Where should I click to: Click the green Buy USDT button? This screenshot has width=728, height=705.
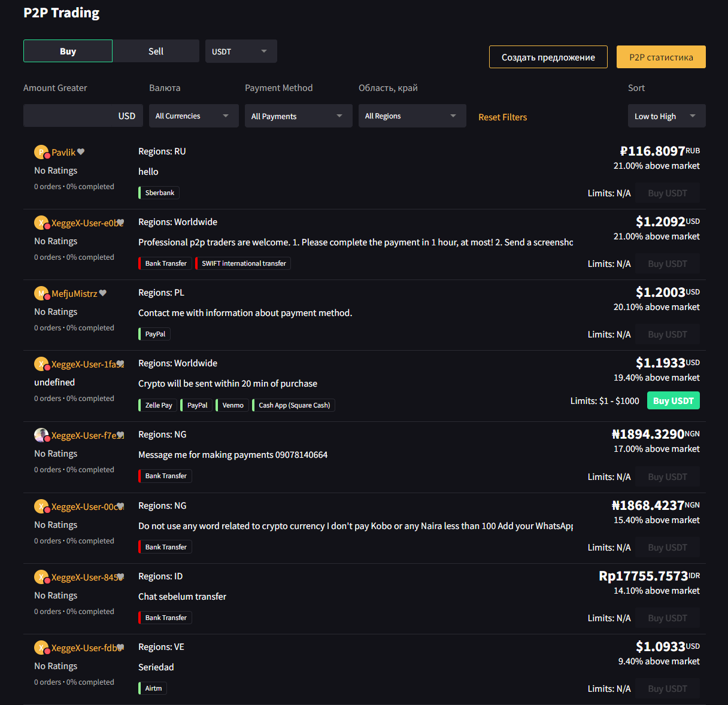click(673, 401)
